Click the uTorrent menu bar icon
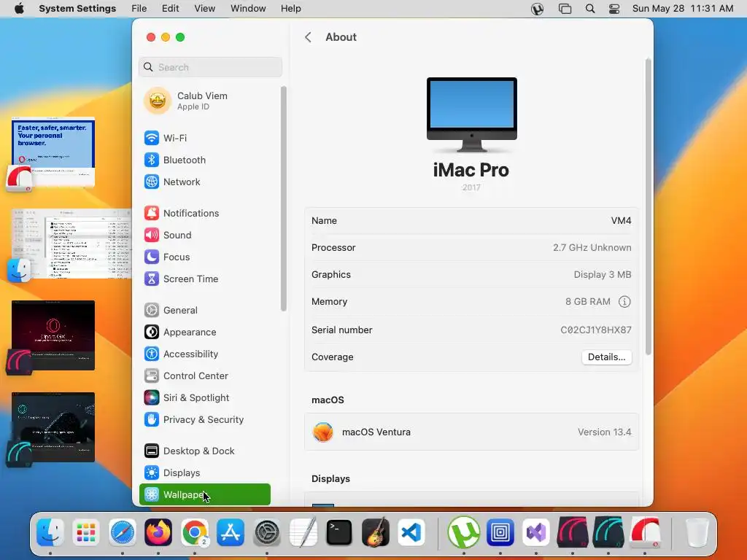Image resolution: width=747 pixels, height=560 pixels. (538, 9)
